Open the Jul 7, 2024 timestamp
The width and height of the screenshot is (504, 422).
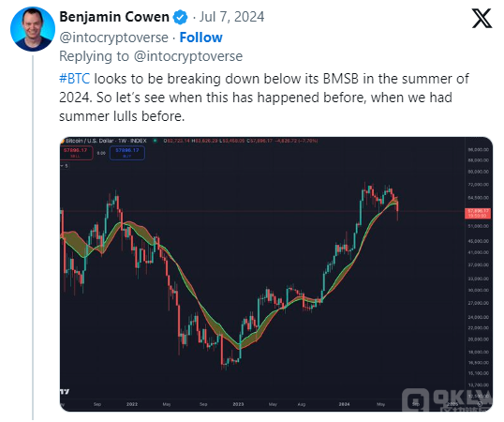[231, 17]
